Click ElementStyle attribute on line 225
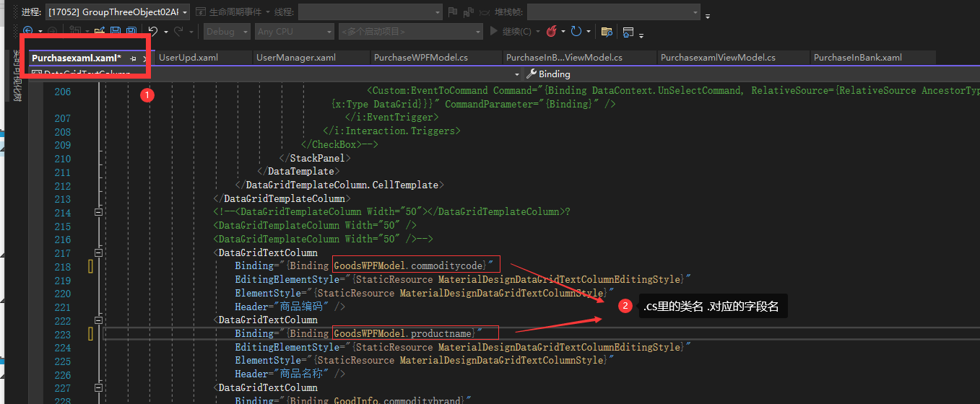Image resolution: width=980 pixels, height=404 pixels. tap(424, 361)
